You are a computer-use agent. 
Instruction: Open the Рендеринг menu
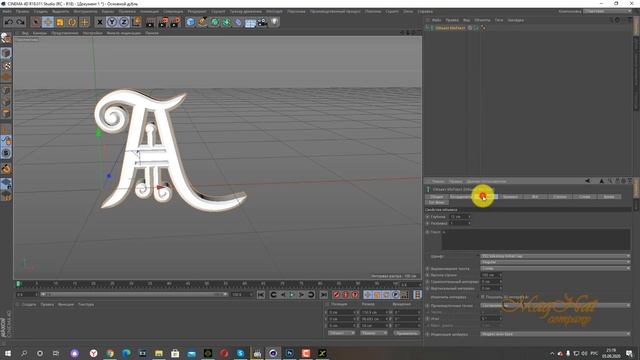coord(197,11)
